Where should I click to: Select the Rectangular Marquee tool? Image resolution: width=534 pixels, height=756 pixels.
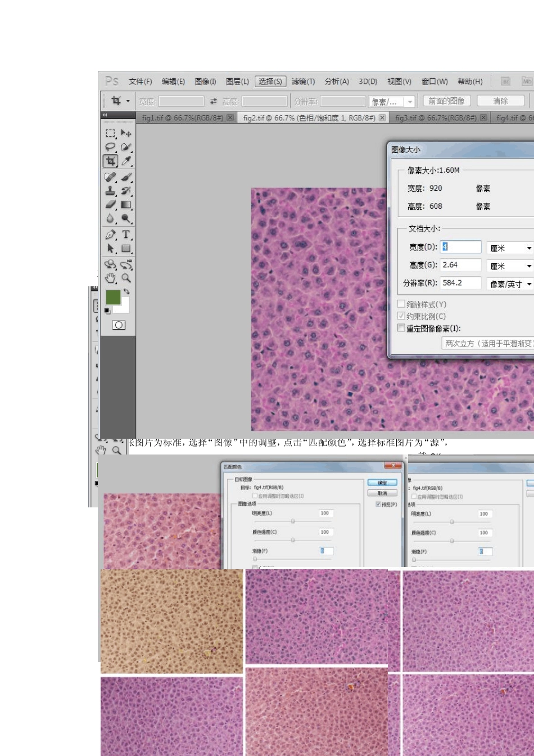tap(110, 133)
